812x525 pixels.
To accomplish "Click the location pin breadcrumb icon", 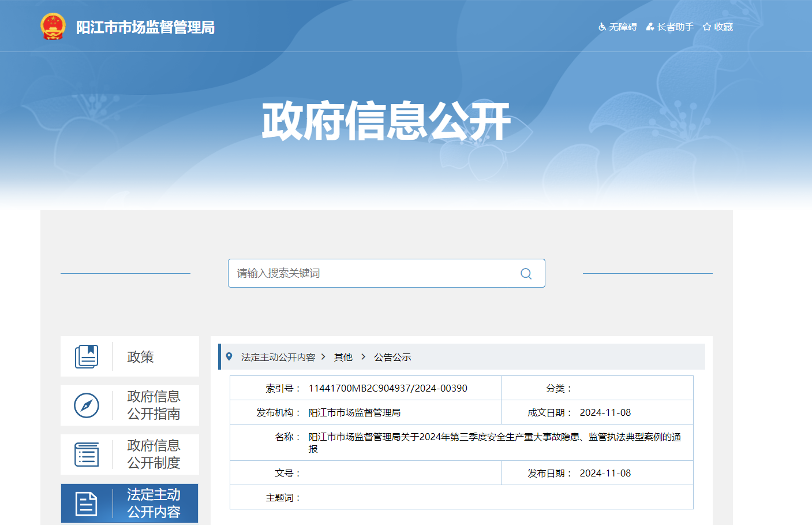I will click(229, 357).
